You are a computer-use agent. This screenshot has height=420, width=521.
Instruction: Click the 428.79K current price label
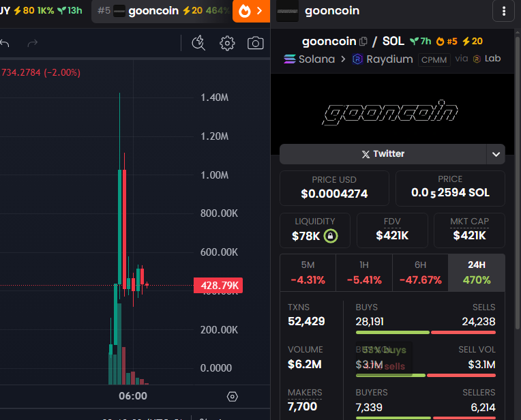point(218,286)
